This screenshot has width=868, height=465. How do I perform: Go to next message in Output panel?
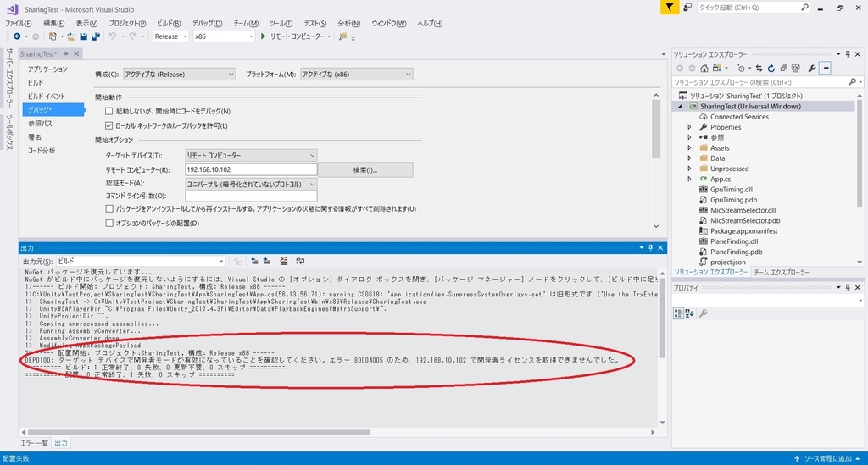point(267,261)
